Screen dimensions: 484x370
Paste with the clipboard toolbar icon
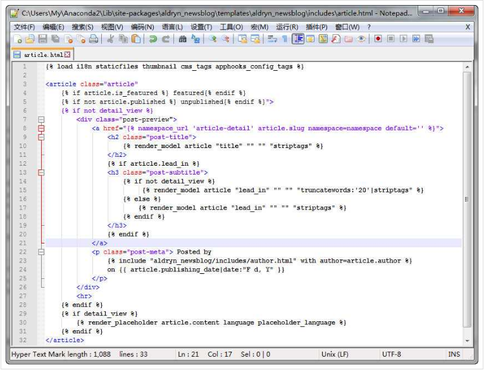(x=136, y=39)
